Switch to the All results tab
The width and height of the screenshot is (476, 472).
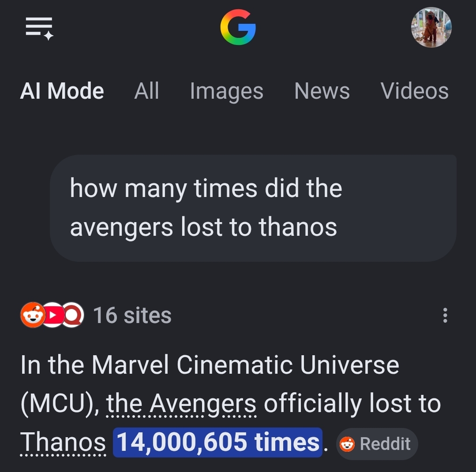click(x=146, y=91)
